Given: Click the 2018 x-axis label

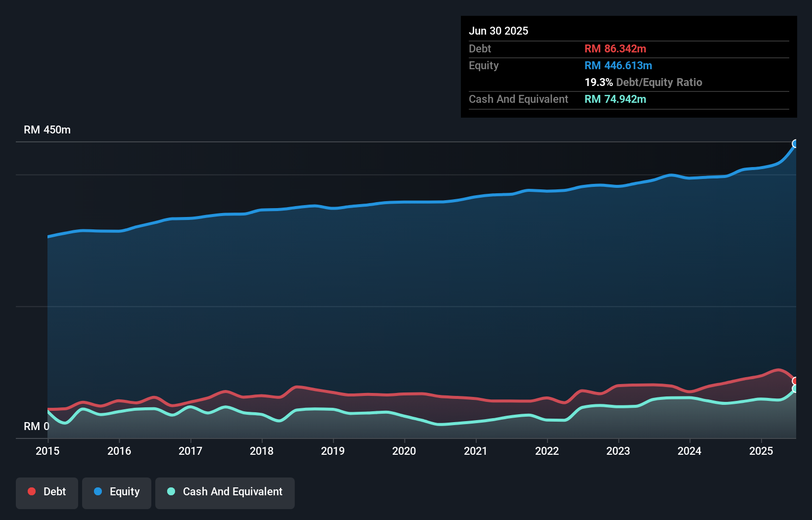Looking at the screenshot, I should 262,451.
